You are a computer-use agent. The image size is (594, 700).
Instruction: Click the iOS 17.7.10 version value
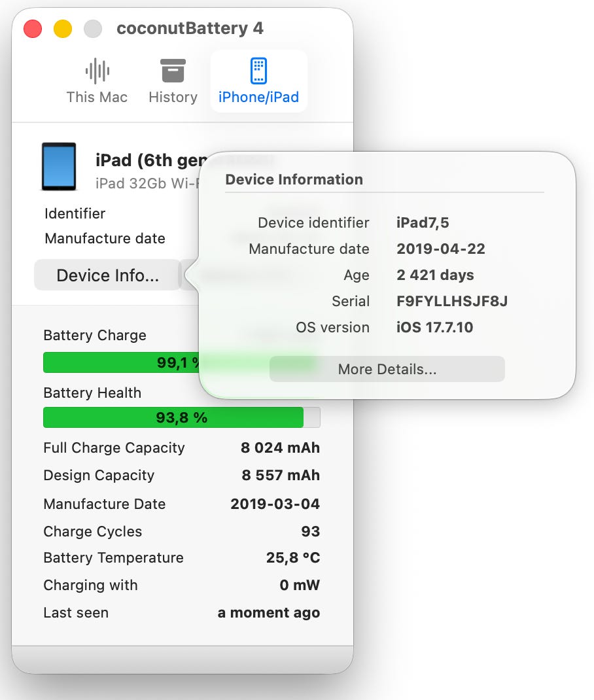(434, 327)
